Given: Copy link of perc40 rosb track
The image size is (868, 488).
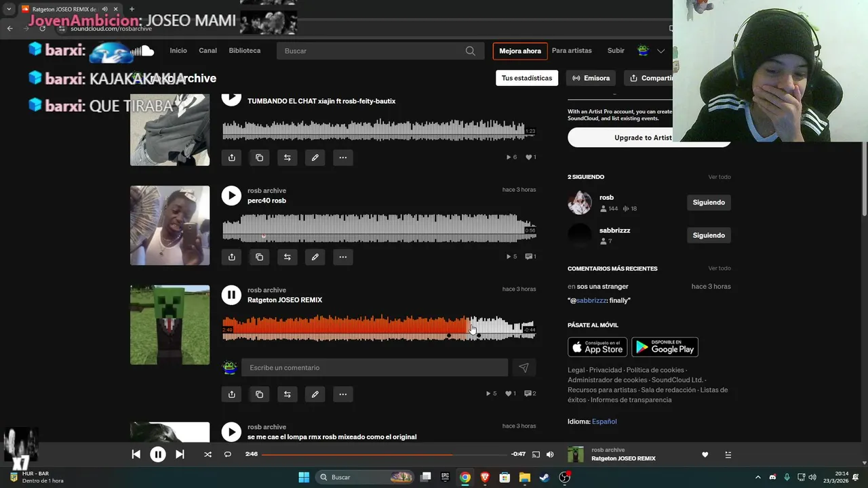Looking at the screenshot, I should [x=259, y=257].
